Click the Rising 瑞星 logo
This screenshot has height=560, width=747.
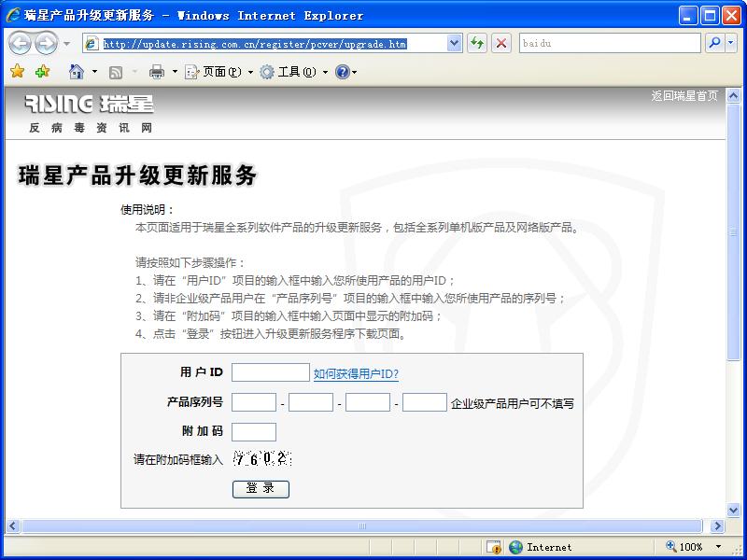[89, 104]
